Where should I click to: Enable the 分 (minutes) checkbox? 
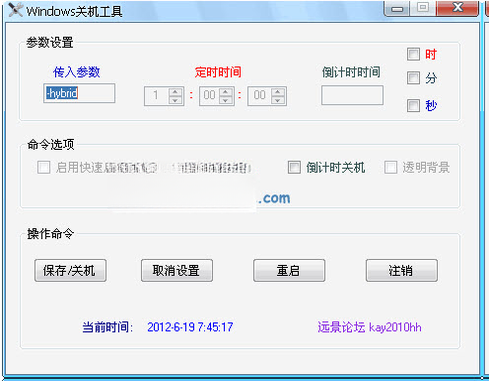[x=413, y=78]
